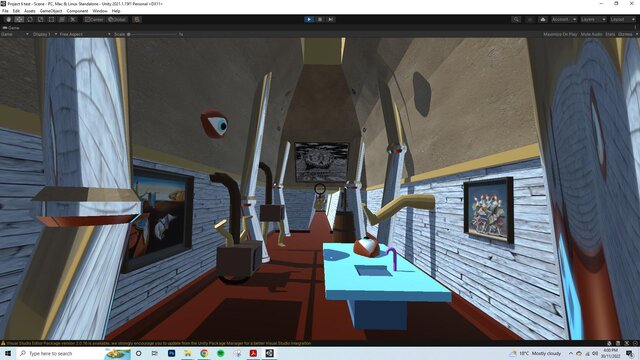
Task: Click the Type here to search box
Action: pyautogui.click(x=73, y=353)
